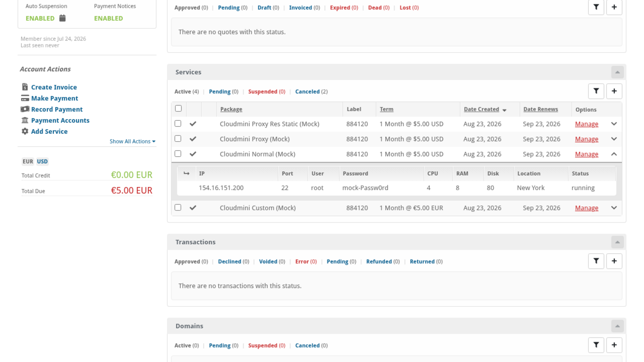Open the Payment Accounts link
644x362 pixels.
[60, 120]
